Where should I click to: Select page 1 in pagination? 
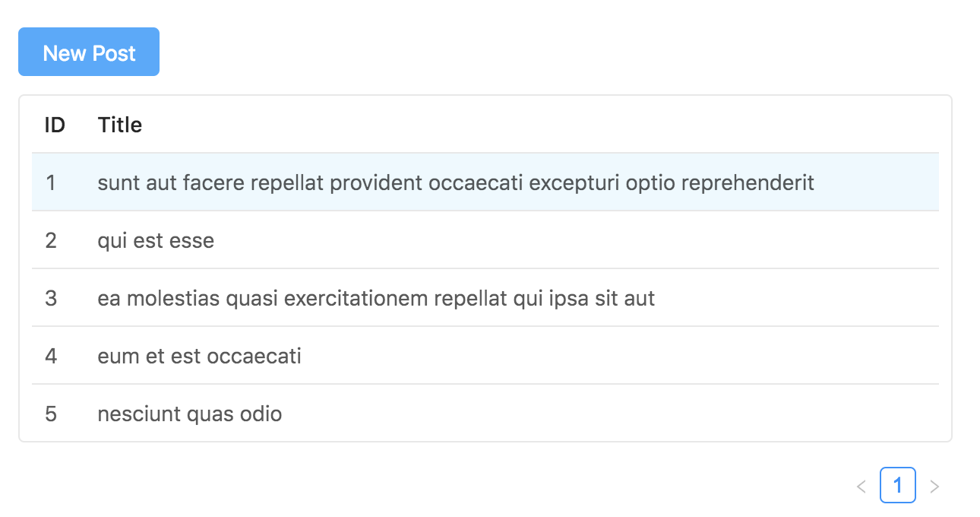point(897,486)
